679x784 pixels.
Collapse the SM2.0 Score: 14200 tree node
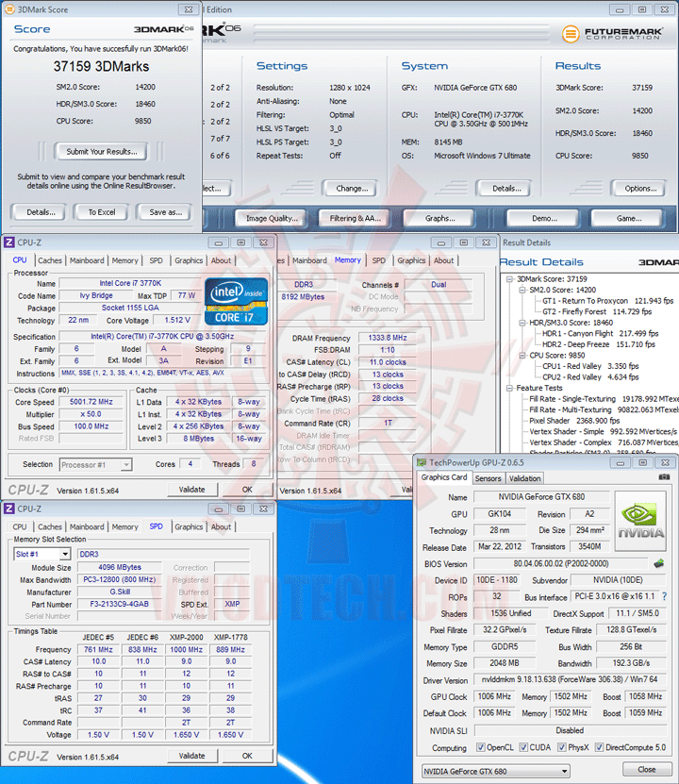522,290
